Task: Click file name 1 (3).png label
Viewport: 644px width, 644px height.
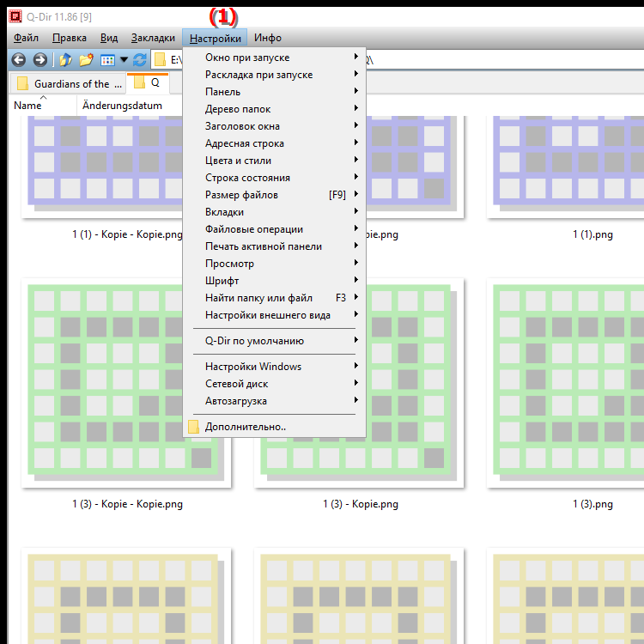Action: (x=592, y=504)
